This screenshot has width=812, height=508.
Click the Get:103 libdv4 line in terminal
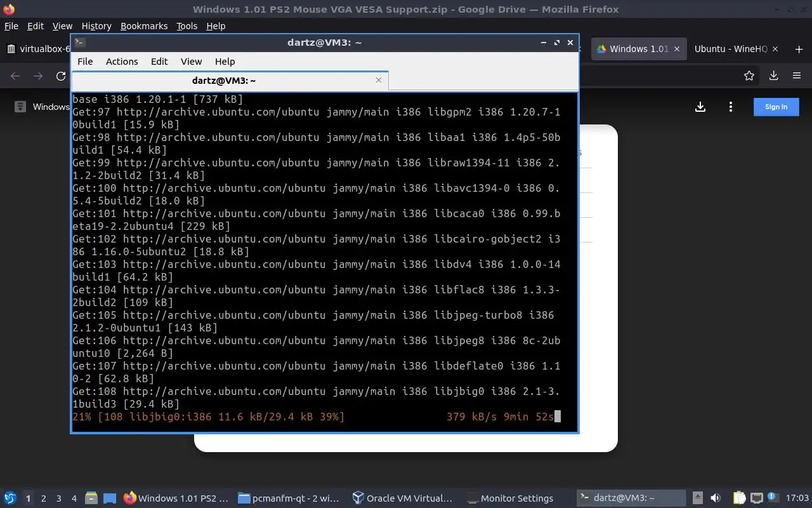tap(316, 271)
